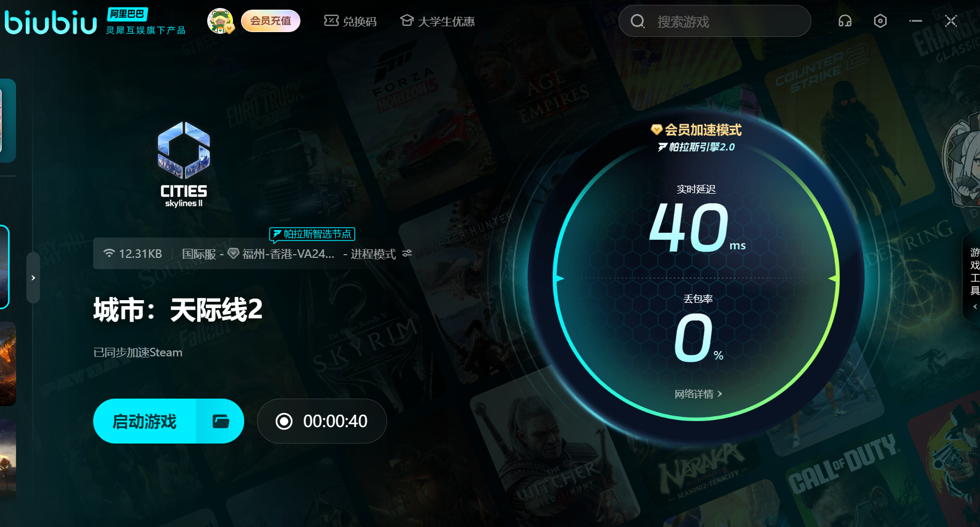
Task: Open the settings hexagon icon
Action: coord(880,21)
